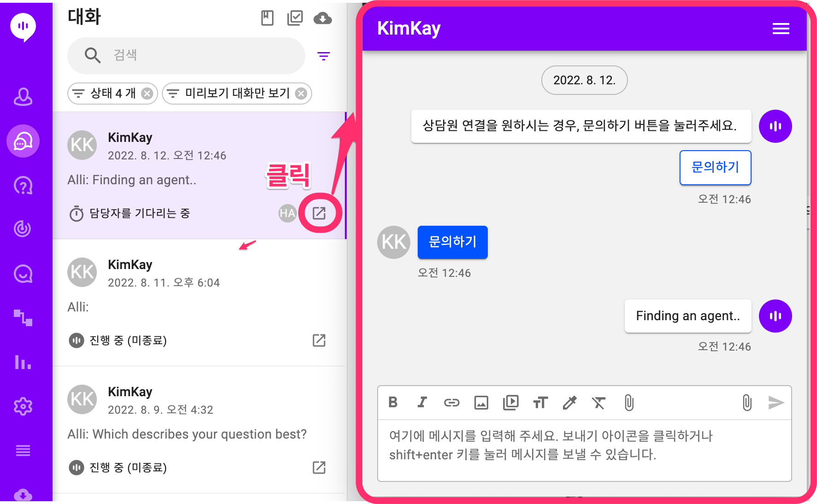This screenshot has height=504, width=817.
Task: Open the hamburger menu near the sidebar bottom
Action: pyautogui.click(x=23, y=450)
